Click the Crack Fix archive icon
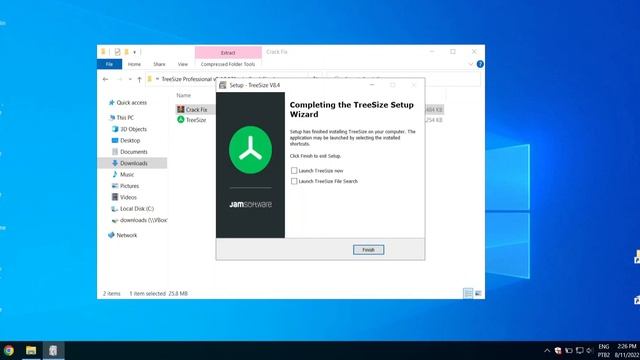 (x=180, y=109)
